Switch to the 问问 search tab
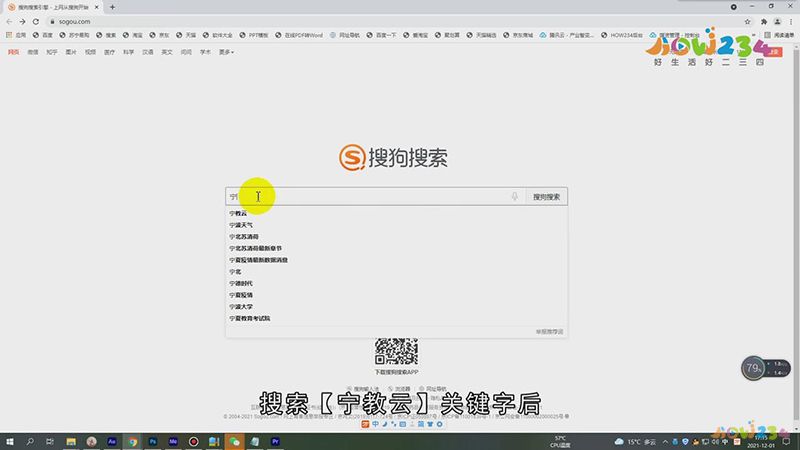Image resolution: width=800 pixels, height=450 pixels. tap(186, 52)
